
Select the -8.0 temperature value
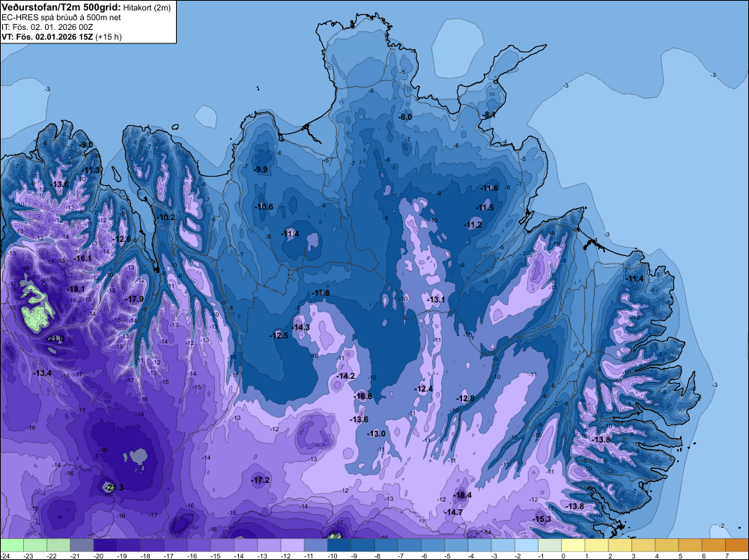click(x=405, y=117)
